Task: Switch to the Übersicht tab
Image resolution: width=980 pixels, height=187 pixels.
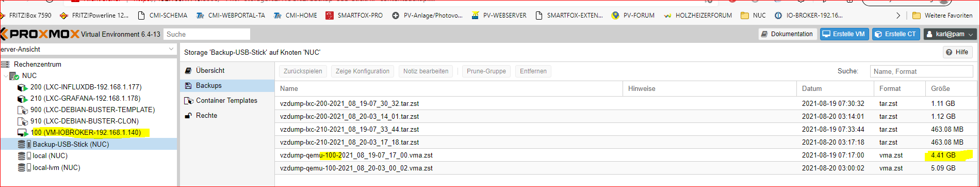Action: 210,71
